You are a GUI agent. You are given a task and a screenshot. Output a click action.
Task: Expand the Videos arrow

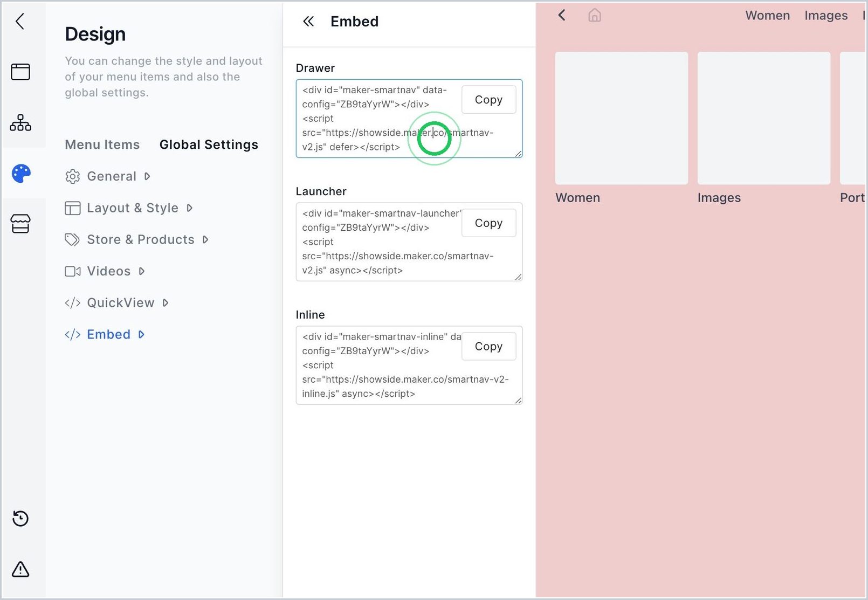point(141,271)
